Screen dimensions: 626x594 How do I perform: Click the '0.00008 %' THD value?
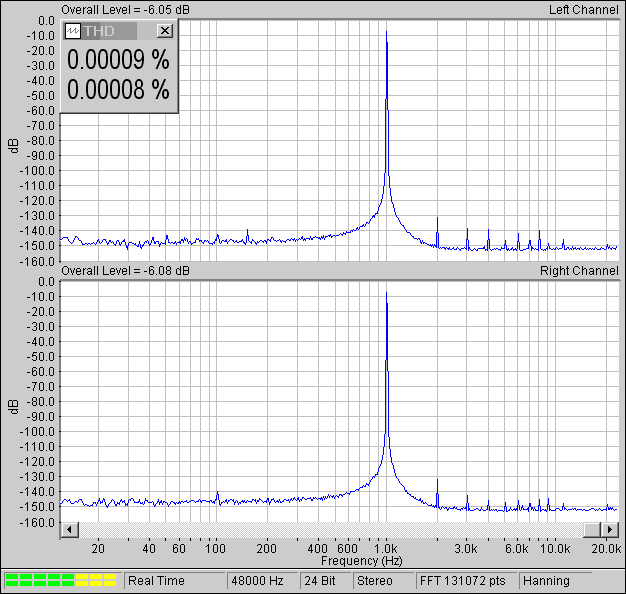(x=118, y=89)
